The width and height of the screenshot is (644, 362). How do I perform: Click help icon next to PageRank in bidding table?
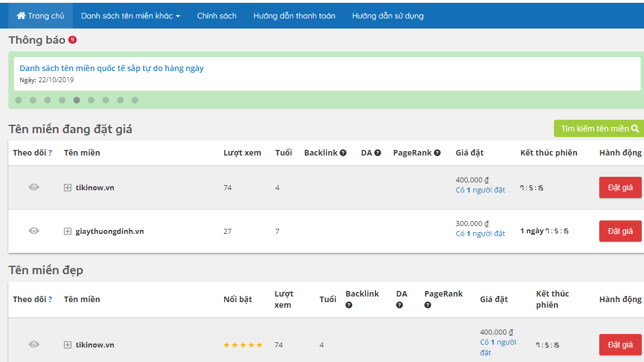(437, 153)
